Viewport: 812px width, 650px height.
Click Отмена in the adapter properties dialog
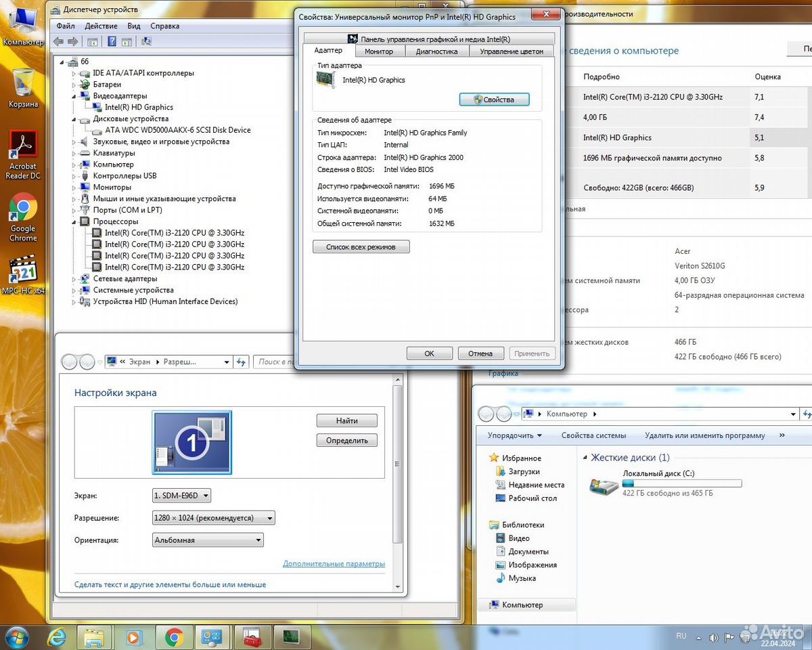[x=480, y=353]
